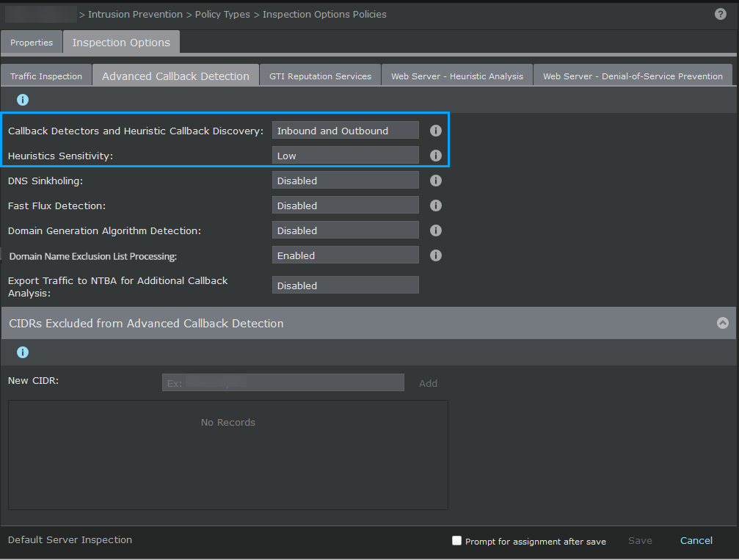Screen dimensions: 739x560
Task: Show info for Callback Detectors and Heuristic Discovery
Action: [435, 131]
